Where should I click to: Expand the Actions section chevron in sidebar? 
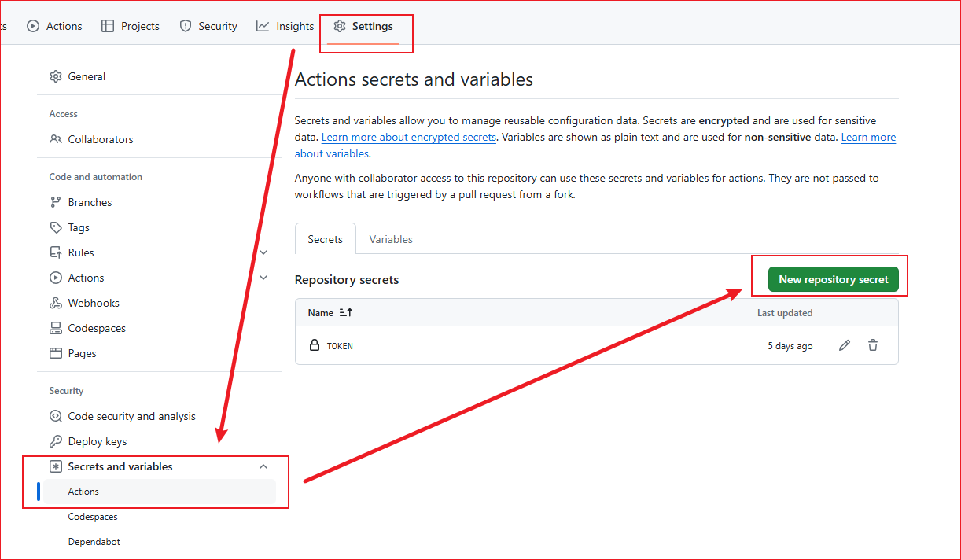tap(263, 278)
